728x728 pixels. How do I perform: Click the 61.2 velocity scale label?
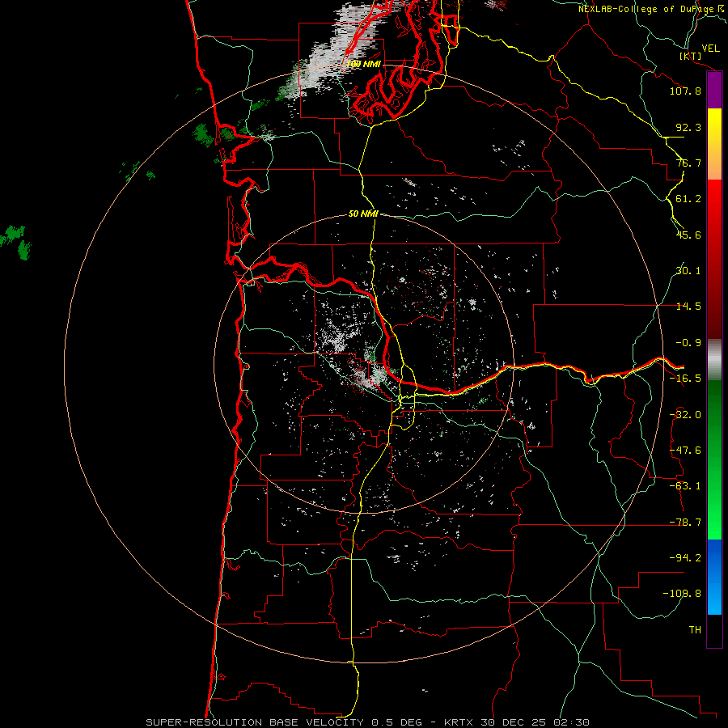[688, 199]
